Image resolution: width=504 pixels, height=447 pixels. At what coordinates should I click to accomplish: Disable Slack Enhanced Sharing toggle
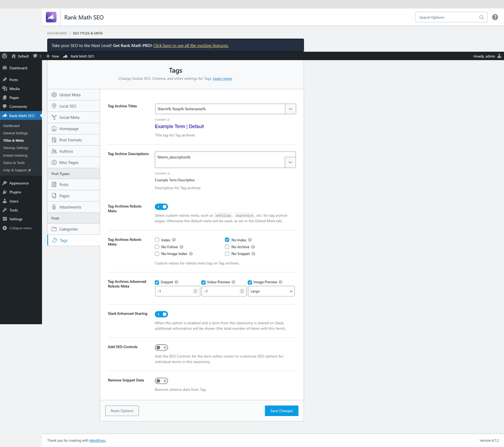pyautogui.click(x=161, y=314)
